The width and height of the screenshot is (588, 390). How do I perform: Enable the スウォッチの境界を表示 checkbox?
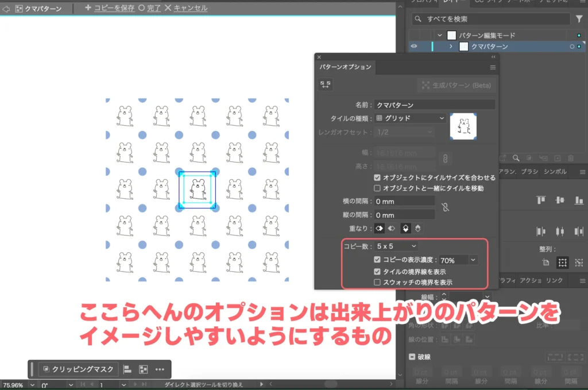tap(377, 282)
